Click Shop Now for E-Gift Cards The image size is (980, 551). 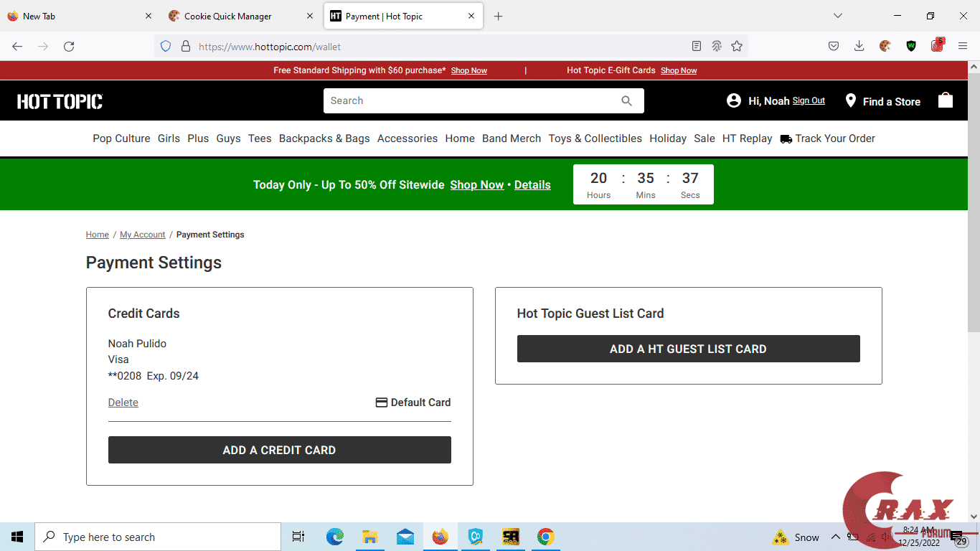(679, 70)
